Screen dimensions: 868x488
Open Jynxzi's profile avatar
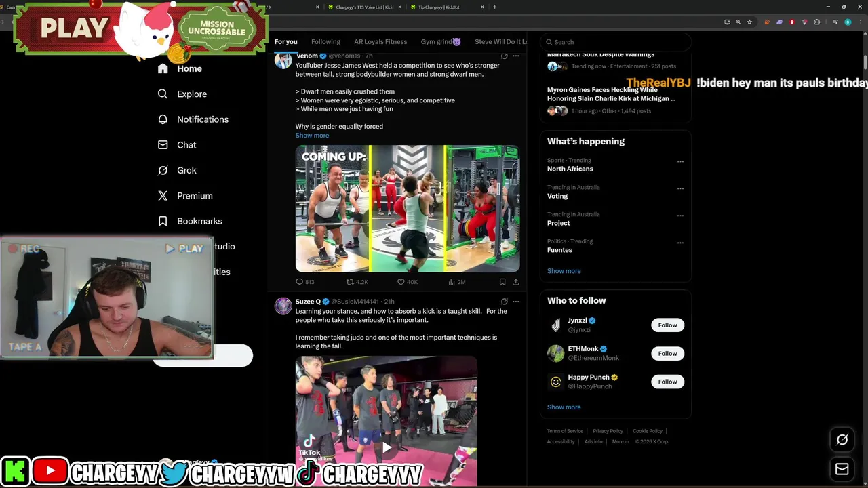(555, 325)
